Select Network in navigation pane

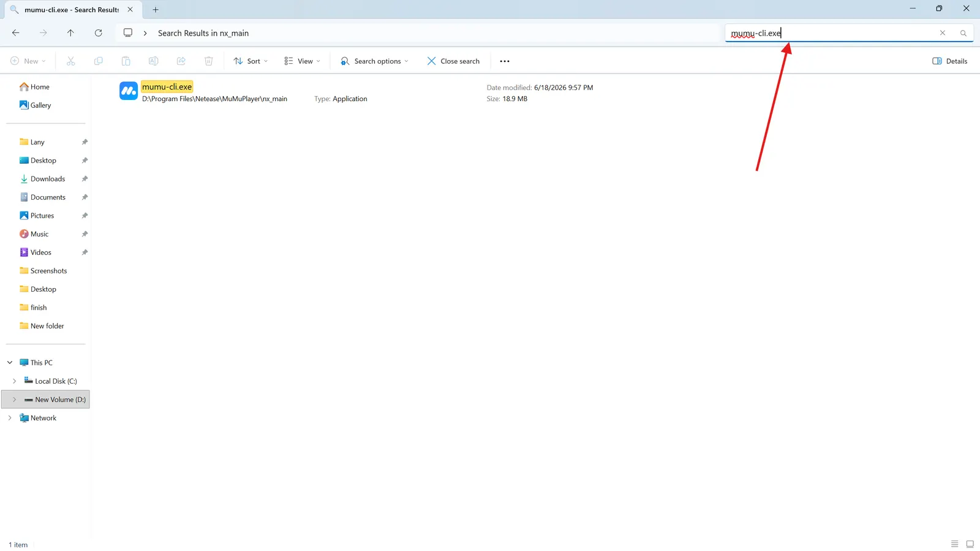click(x=38, y=418)
